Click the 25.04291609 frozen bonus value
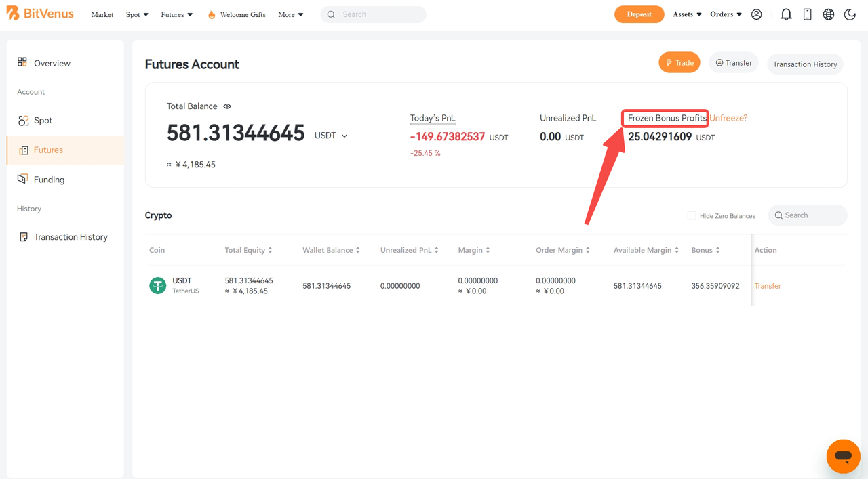 coord(660,137)
